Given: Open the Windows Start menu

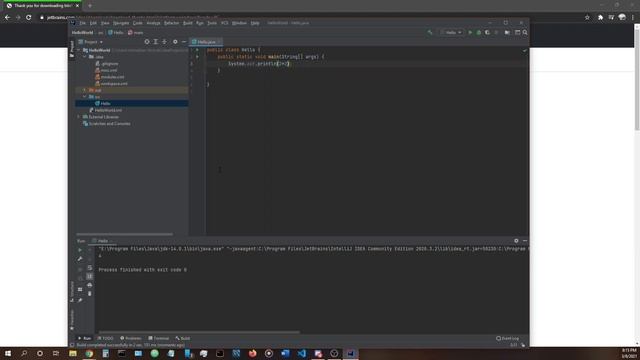Looking at the screenshot, I should [x=8, y=353].
